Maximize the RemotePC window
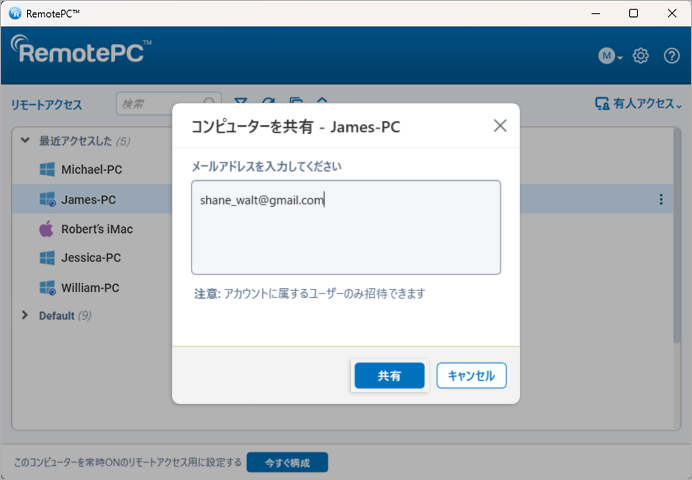692x480 pixels. click(x=633, y=13)
